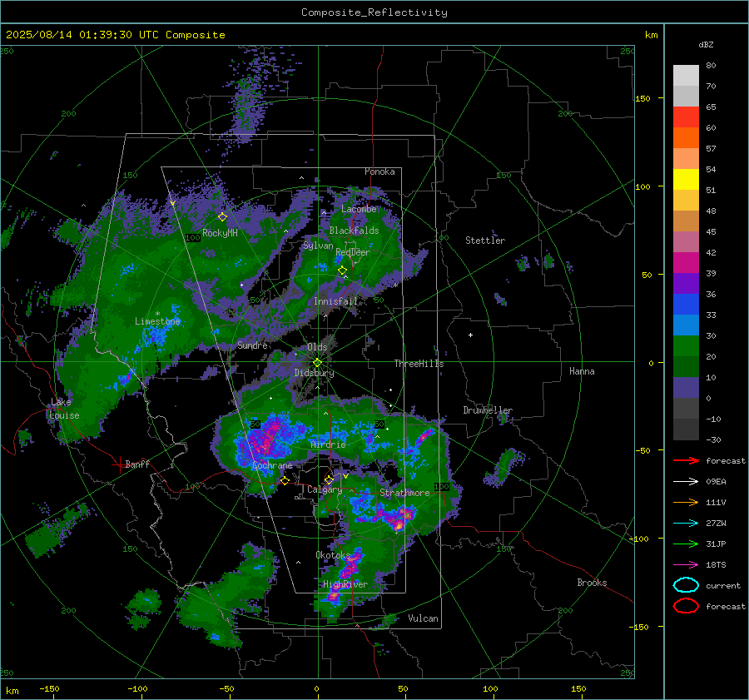Click the red forecast ellipse legend icon
The width and height of the screenshot is (749, 700).
coord(686,606)
